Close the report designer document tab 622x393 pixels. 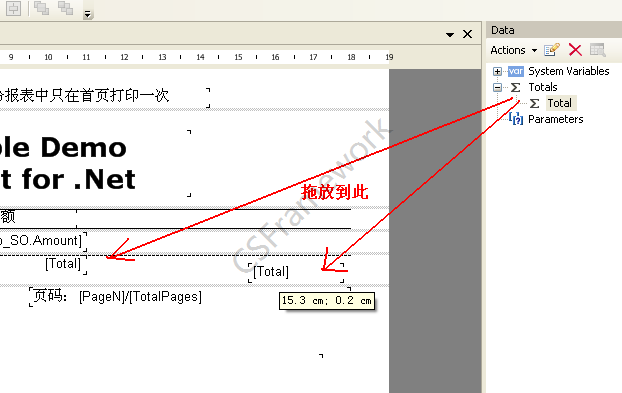point(467,34)
